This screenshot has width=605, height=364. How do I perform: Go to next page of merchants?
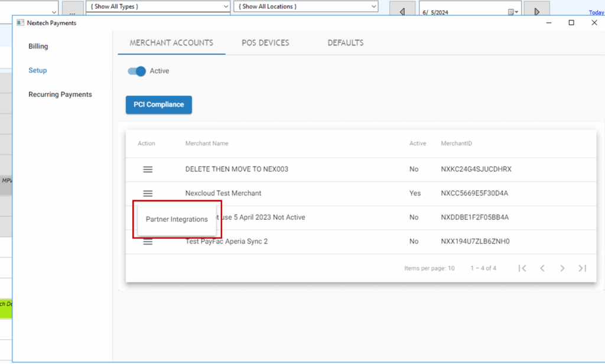coord(562,268)
